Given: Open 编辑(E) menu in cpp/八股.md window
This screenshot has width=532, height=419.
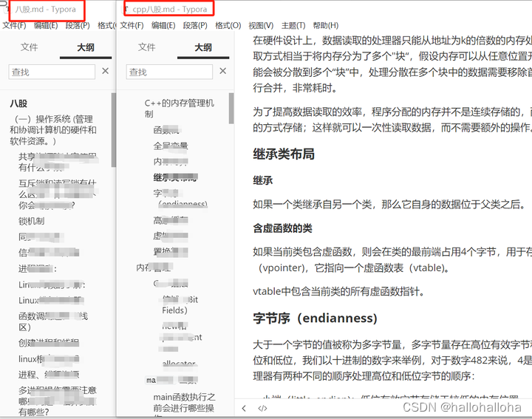Looking at the screenshot, I should click(x=163, y=25).
